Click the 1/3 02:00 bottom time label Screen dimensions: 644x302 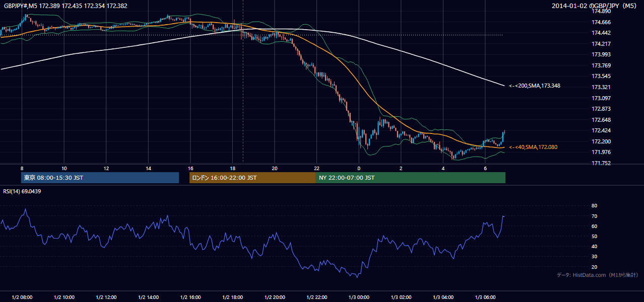click(x=401, y=297)
